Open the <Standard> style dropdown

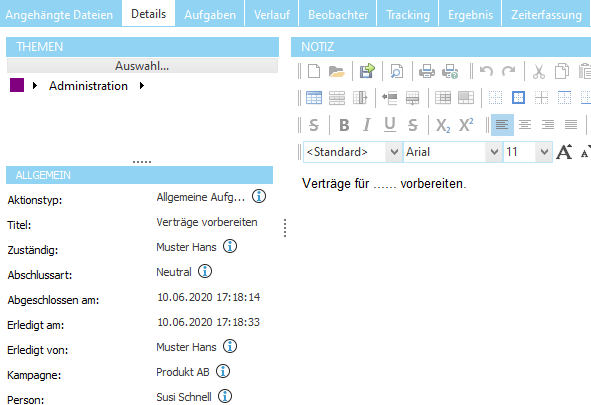click(394, 152)
